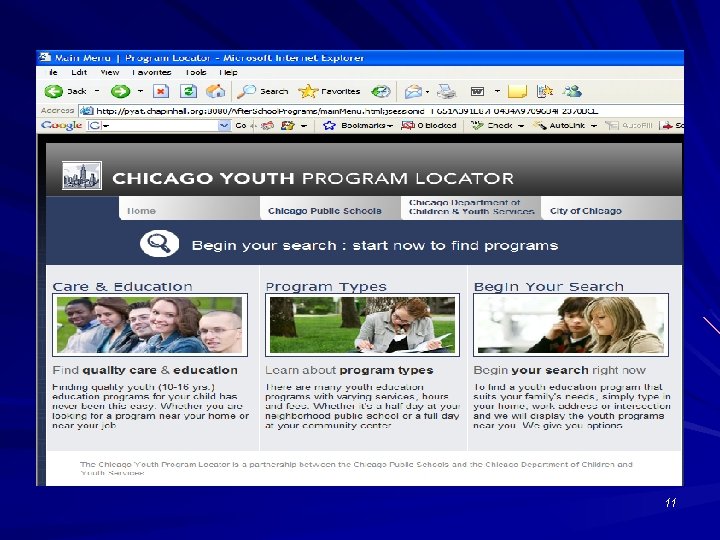
Task: Open the Edit menu
Action: pyautogui.click(x=79, y=72)
